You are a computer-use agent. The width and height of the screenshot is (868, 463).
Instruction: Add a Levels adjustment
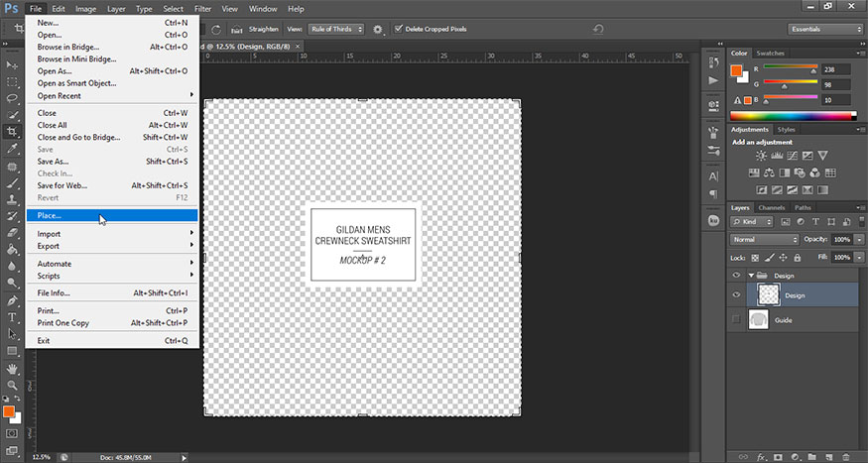click(x=777, y=156)
